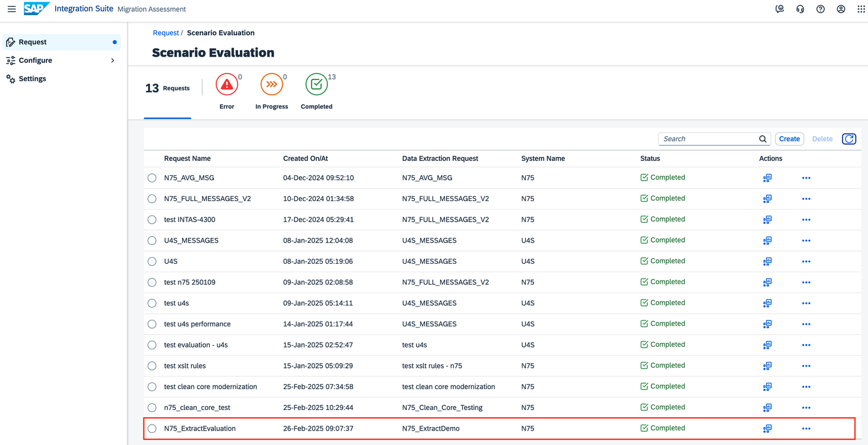The image size is (868, 445).
Task: Filter by Completed status icon
Action: [x=316, y=85]
